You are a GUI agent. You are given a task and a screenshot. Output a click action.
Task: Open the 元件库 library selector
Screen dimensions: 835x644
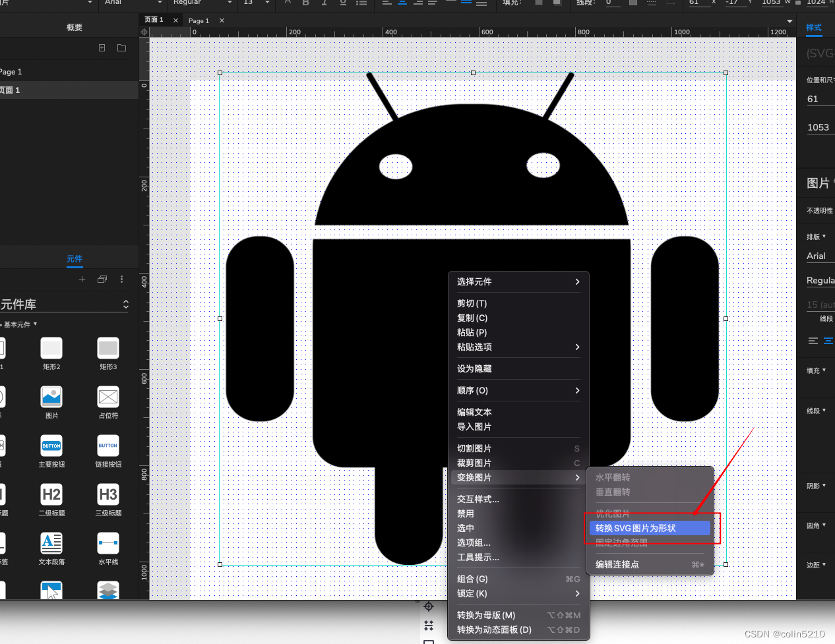pos(65,305)
